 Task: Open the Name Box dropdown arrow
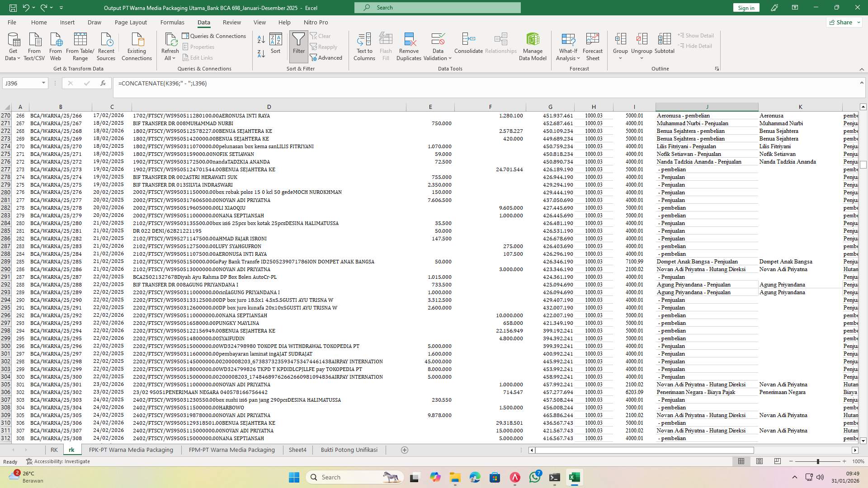coord(43,83)
